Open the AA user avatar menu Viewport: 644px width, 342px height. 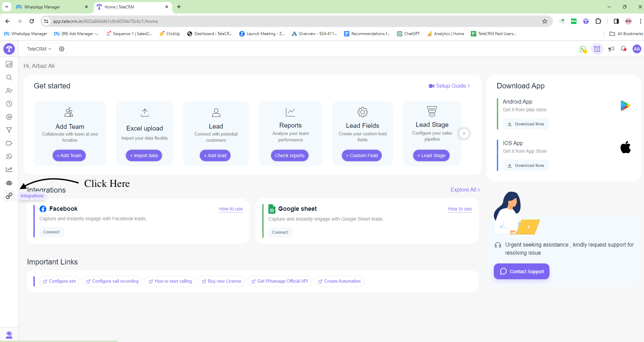coord(637,49)
